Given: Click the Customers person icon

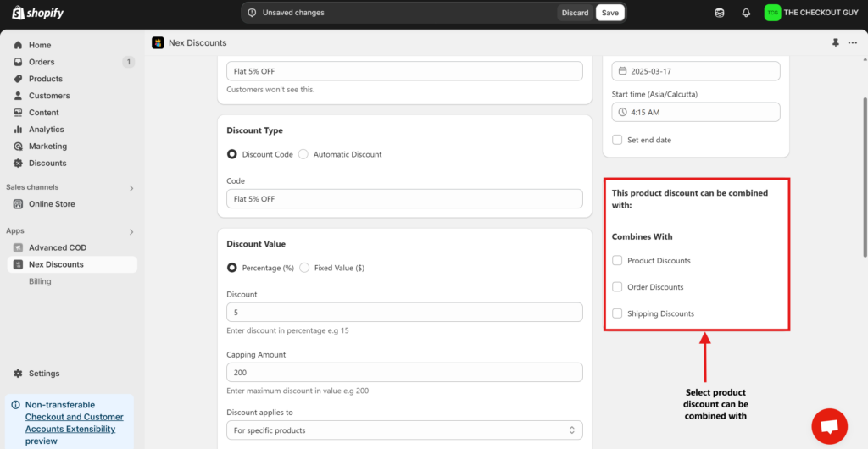Looking at the screenshot, I should click(x=19, y=96).
